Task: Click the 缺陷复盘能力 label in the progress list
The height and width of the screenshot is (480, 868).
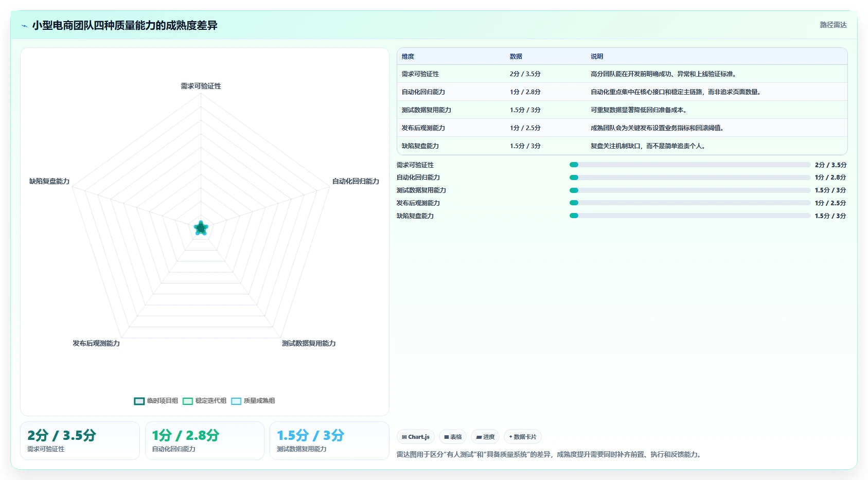Action: click(x=415, y=216)
